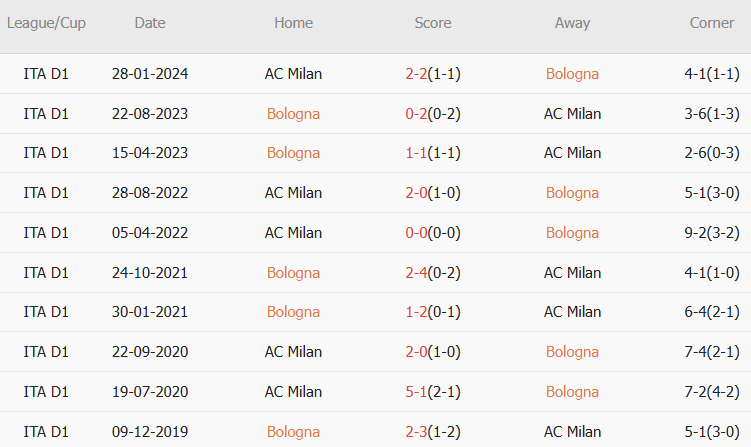Select the Corner column header

tap(711, 23)
